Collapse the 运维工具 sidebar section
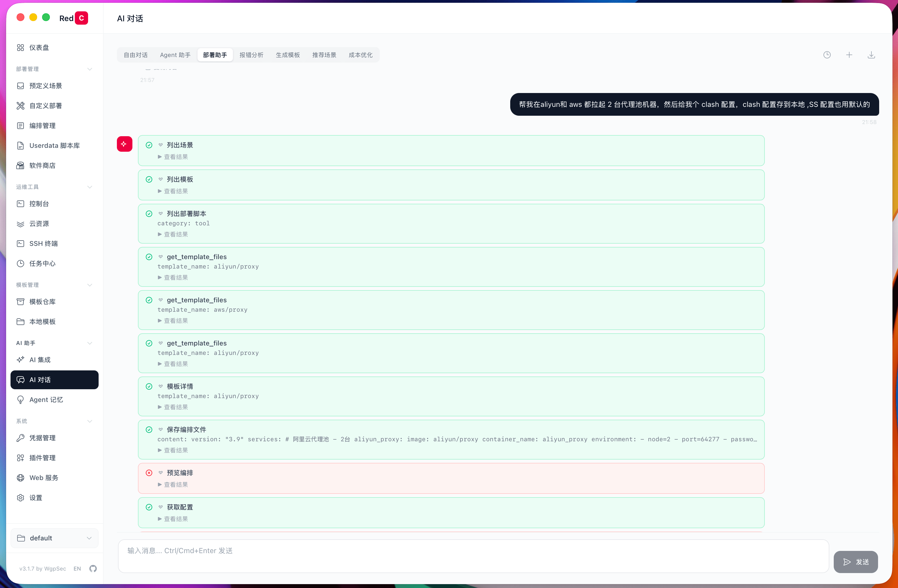Viewport: 898px width, 588px height. tap(90, 187)
